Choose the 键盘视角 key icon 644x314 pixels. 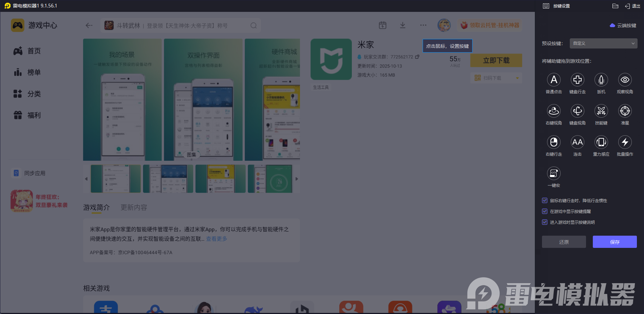coord(578,111)
